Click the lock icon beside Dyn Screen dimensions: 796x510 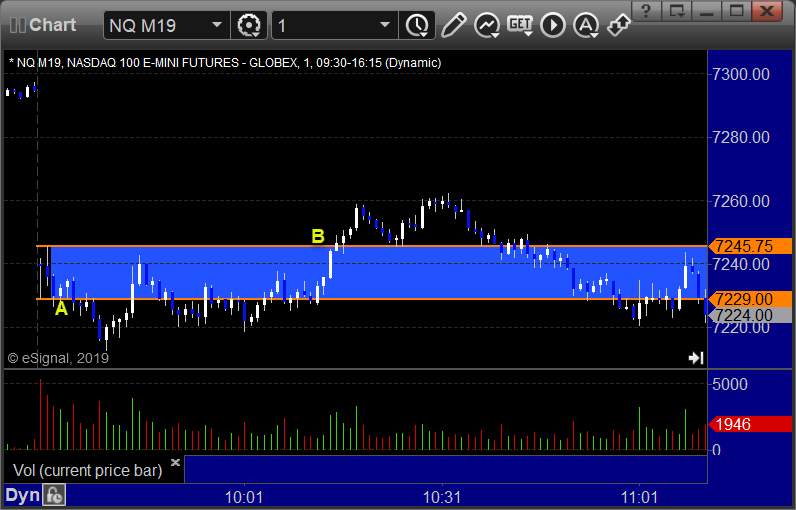[54, 495]
